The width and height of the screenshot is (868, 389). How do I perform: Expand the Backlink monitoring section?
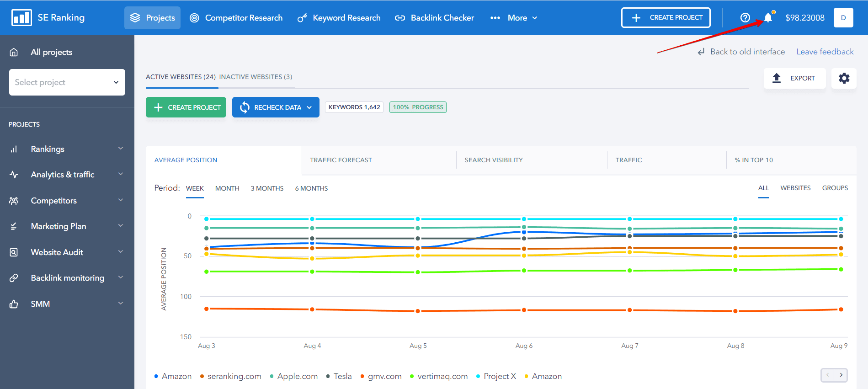click(121, 277)
